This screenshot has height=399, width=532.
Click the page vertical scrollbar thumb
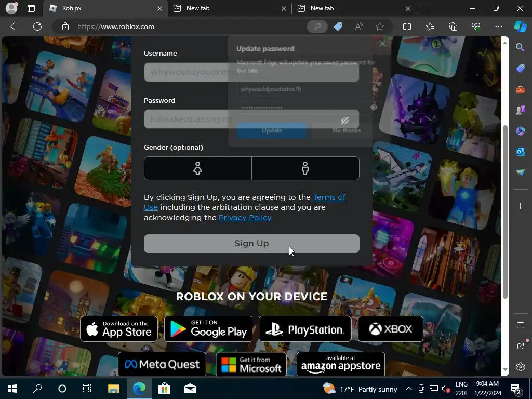coord(505,212)
